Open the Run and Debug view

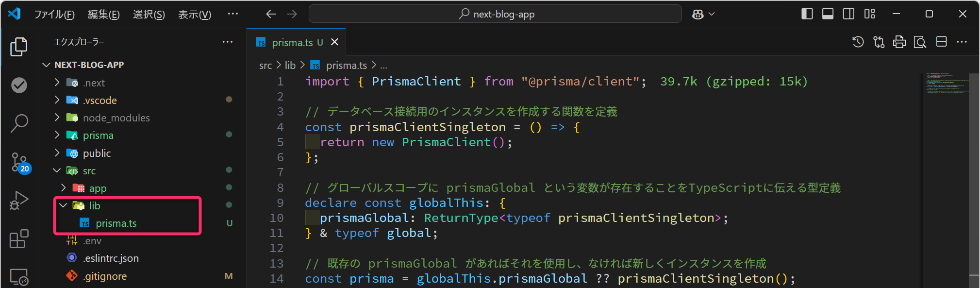click(19, 200)
